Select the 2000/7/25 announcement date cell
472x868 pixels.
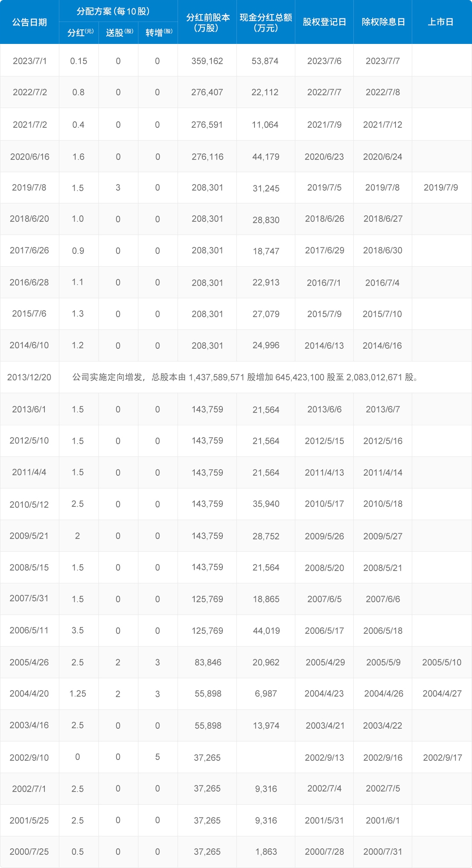(x=29, y=852)
